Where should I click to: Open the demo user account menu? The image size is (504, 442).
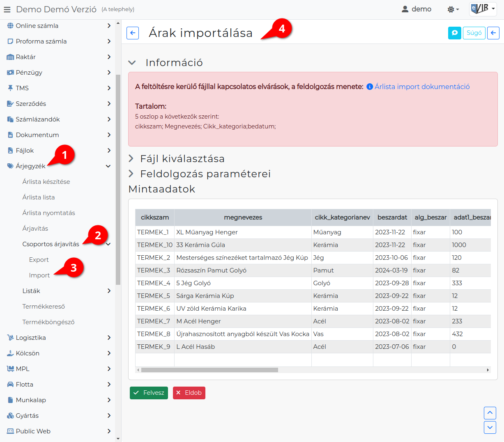[x=417, y=9]
